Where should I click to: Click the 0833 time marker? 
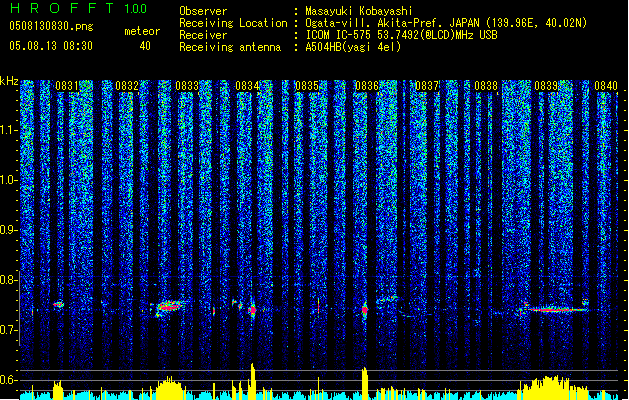(187, 86)
